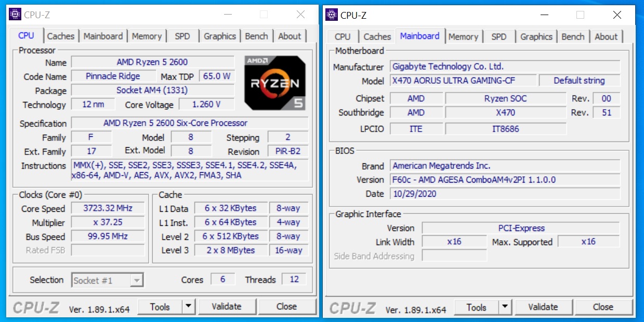644x322 pixels.
Task: Click the 12 nm technology field
Action: click(94, 104)
